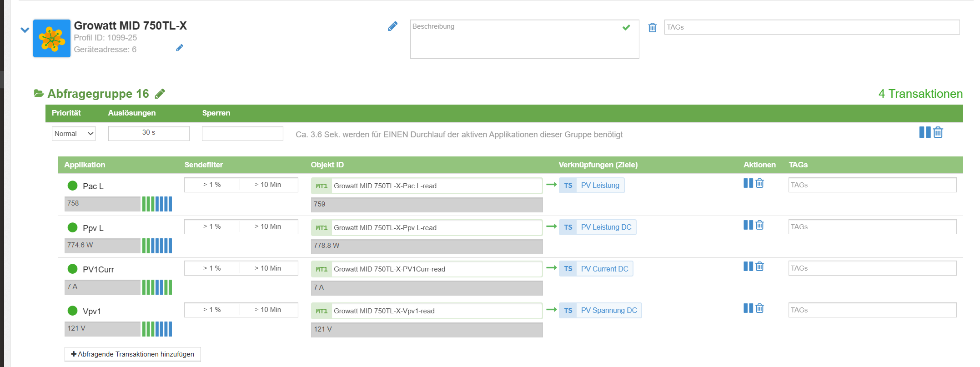Image resolution: width=980 pixels, height=367 pixels.
Task: Click the Sperren field
Action: [242, 133]
